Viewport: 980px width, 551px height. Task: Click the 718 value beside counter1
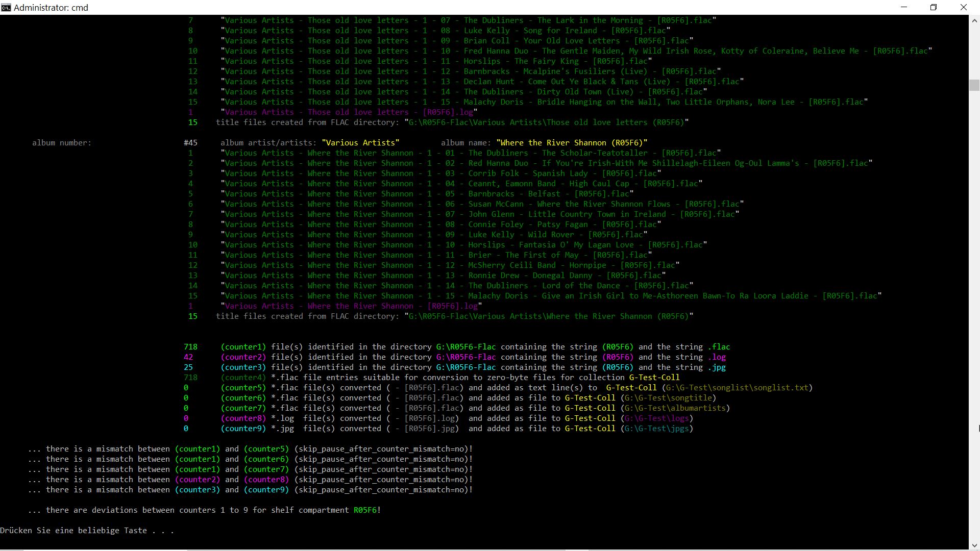point(190,347)
